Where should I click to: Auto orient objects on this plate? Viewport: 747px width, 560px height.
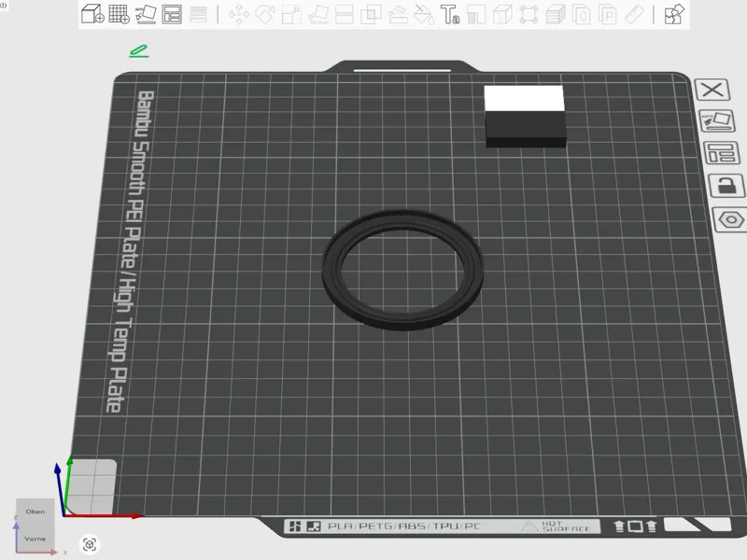(717, 121)
